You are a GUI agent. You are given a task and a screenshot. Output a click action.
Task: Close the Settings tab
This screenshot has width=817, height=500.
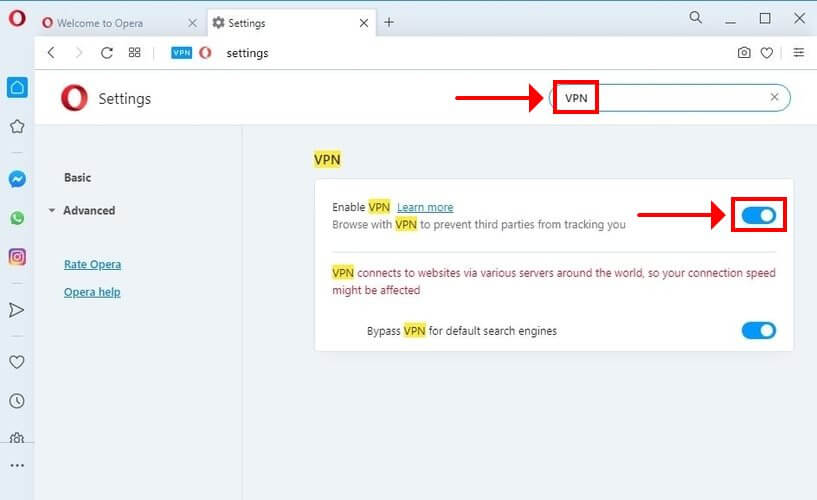pyautogui.click(x=364, y=23)
